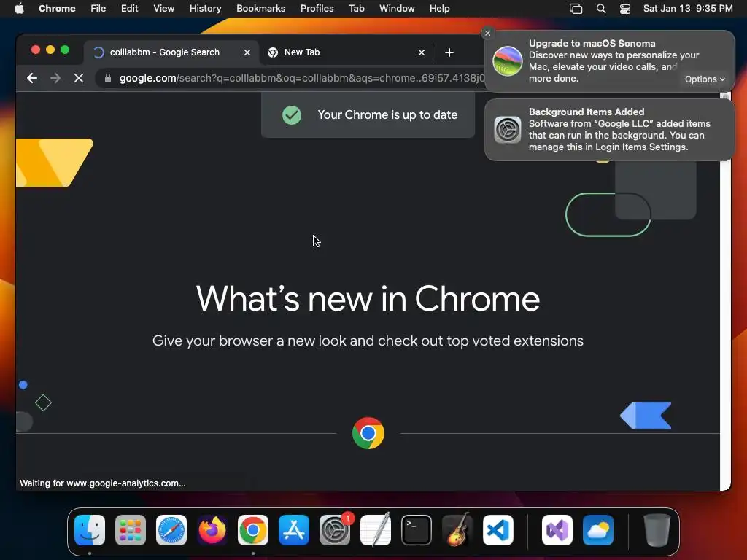Image resolution: width=747 pixels, height=560 pixels.
Task: Click the Chrome icon in the Dock
Action: coord(253,530)
